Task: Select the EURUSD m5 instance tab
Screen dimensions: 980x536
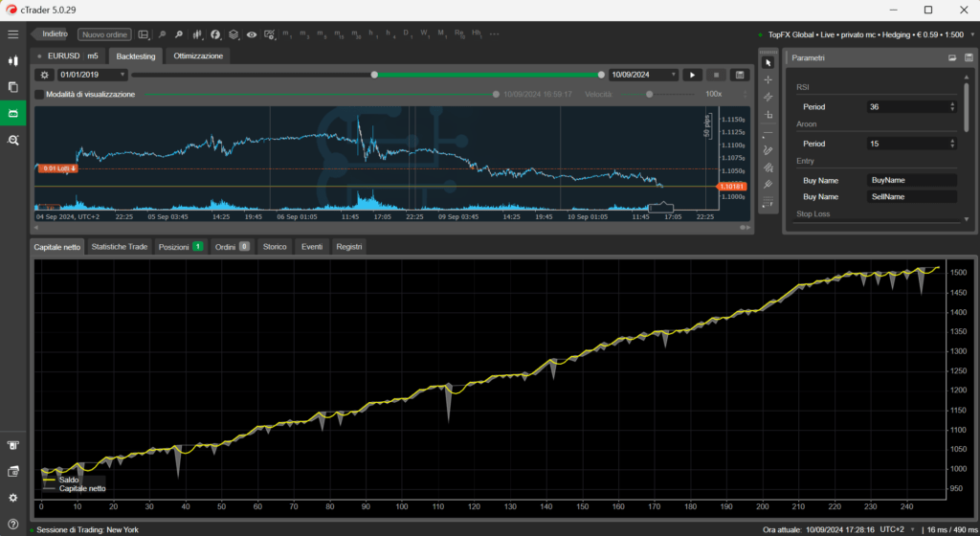Action: [x=68, y=56]
